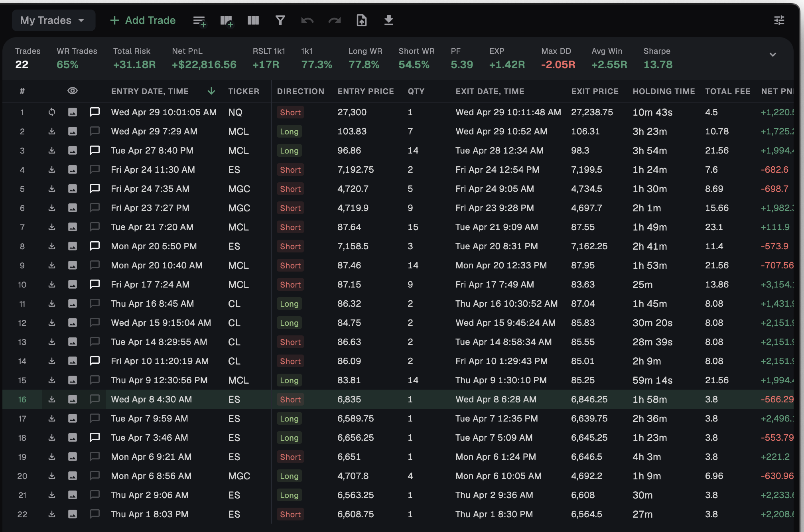
Task: Open the columns view icon
Action: coord(253,20)
